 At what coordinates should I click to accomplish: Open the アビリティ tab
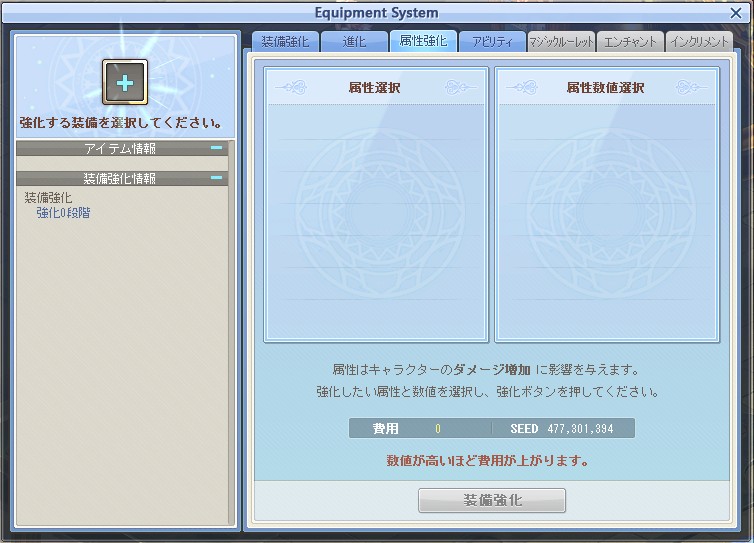[x=492, y=42]
